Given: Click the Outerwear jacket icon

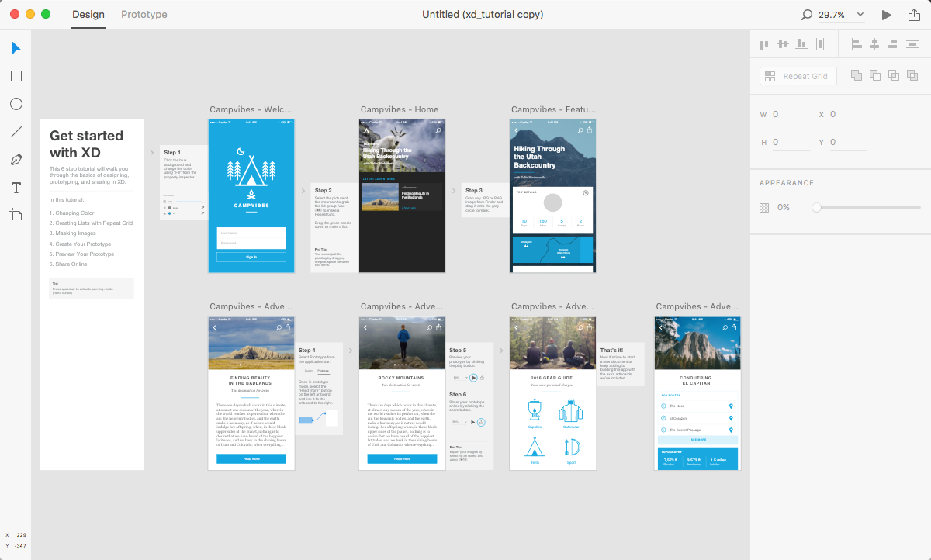Looking at the screenshot, I should tap(571, 410).
